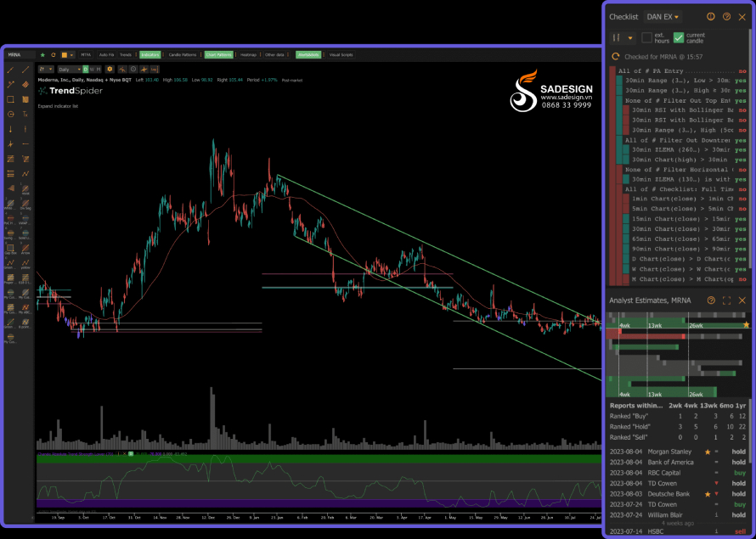Click the plane icon in chart toolbar
Image resolution: width=756 pixels, height=539 pixels.
coord(144,70)
